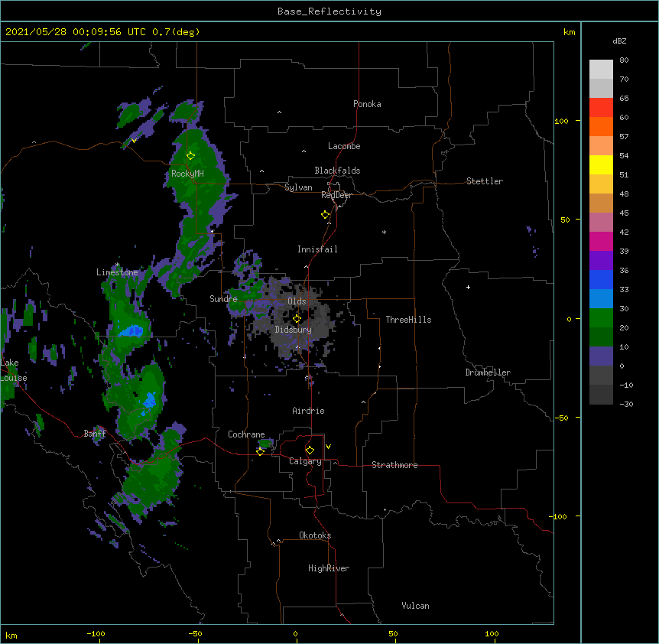Click the Lacombe city label
This screenshot has width=659, height=644.
click(344, 146)
